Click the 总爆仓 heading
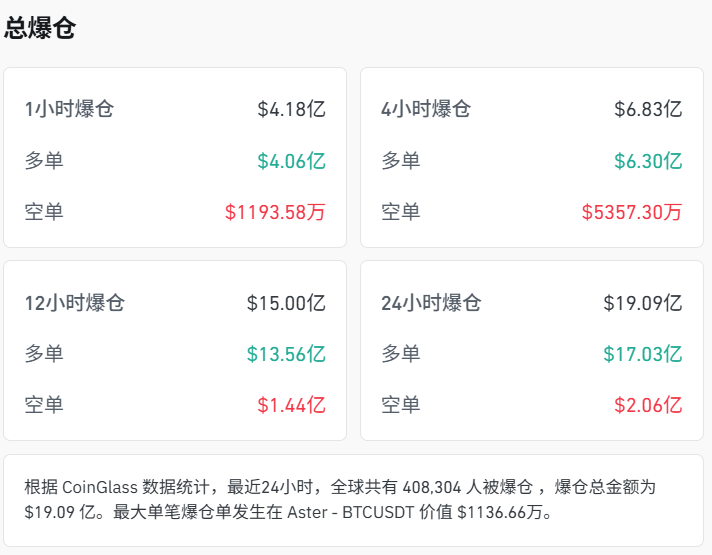Viewport: 712px width, 555px height. pyautogui.click(x=40, y=27)
